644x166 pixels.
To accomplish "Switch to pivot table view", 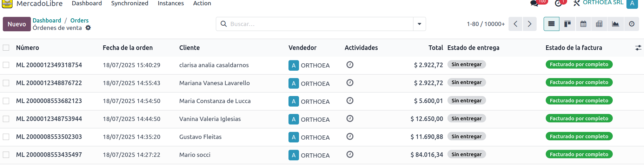I will [599, 24].
